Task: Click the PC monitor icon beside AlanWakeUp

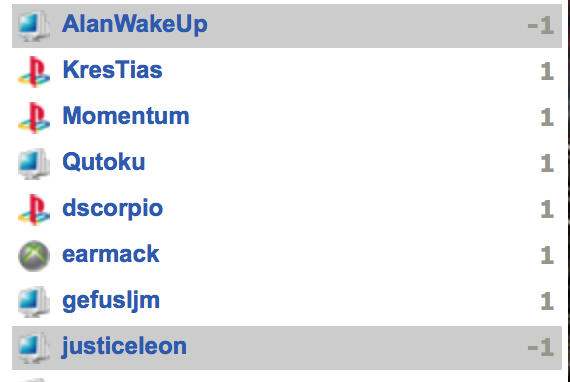Action: (34, 25)
